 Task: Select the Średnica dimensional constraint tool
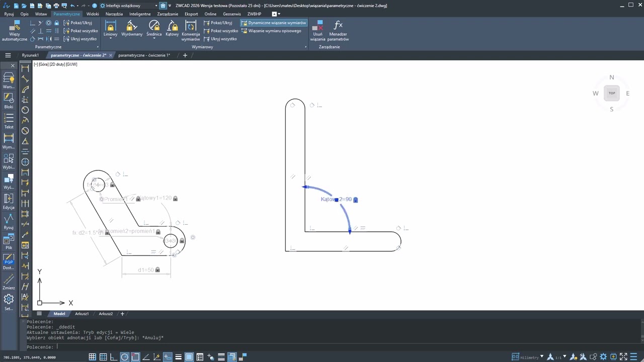tap(154, 29)
